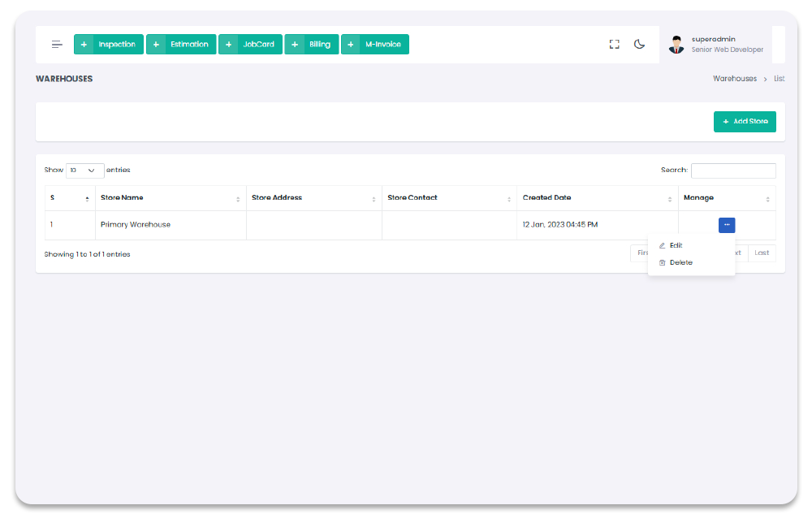812x514 pixels.
Task: Click the superadmin profile avatar
Action: [x=676, y=45]
